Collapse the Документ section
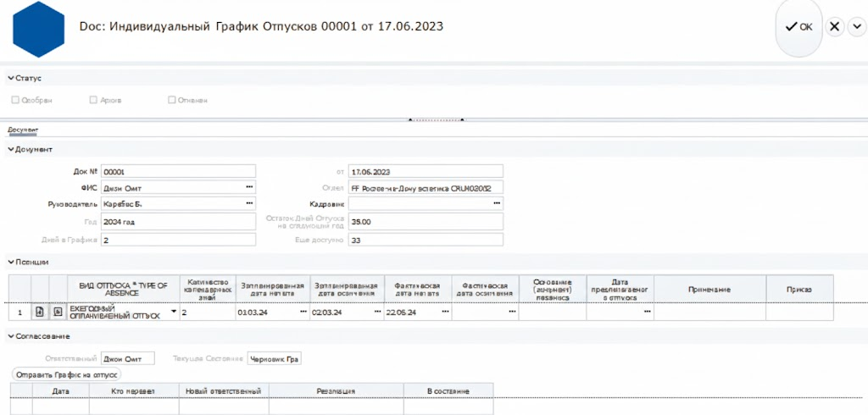Image resolution: width=868 pixels, height=415 pixels. pos(11,149)
